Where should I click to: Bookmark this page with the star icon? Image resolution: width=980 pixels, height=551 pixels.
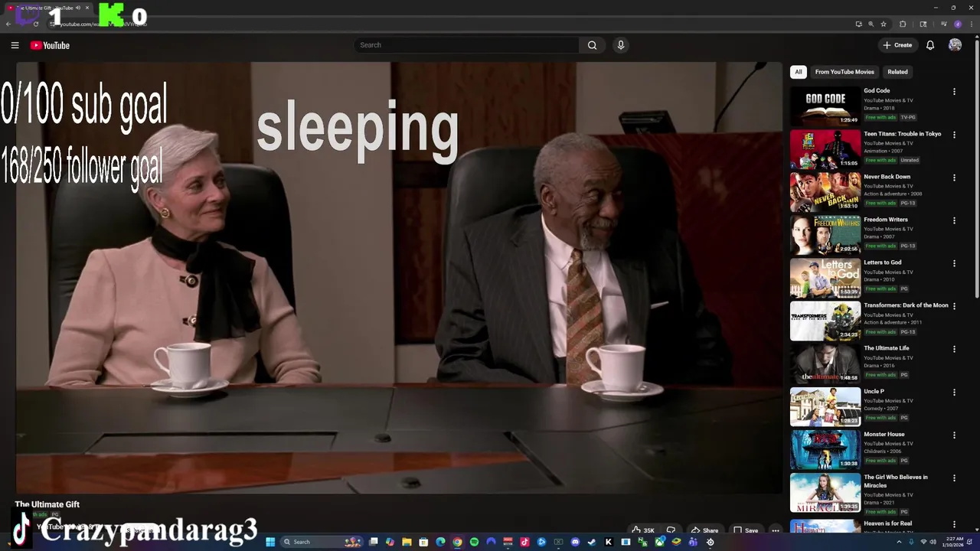[x=884, y=24]
